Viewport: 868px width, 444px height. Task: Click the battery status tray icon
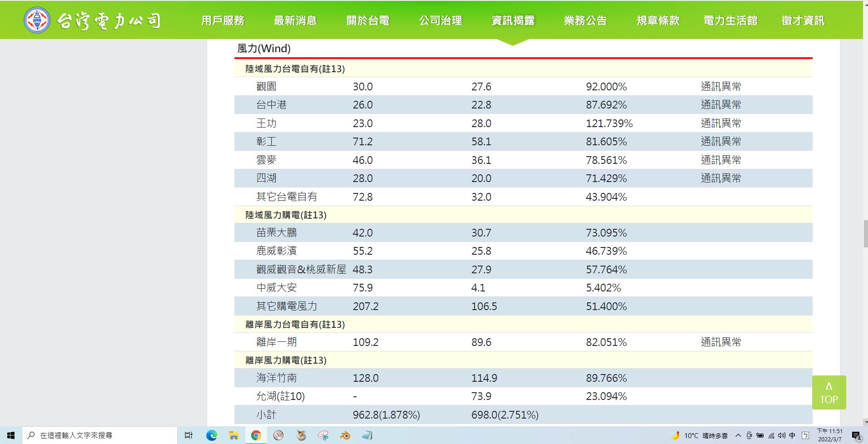[x=760, y=435]
